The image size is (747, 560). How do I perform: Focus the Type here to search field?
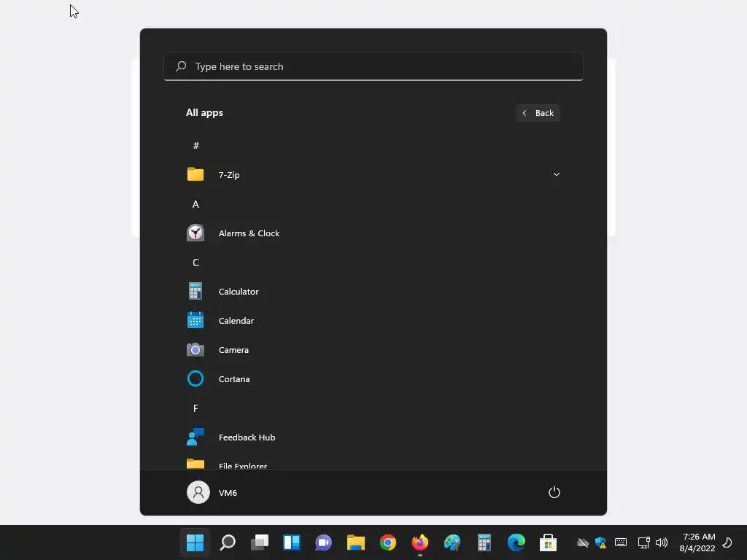tap(373, 66)
